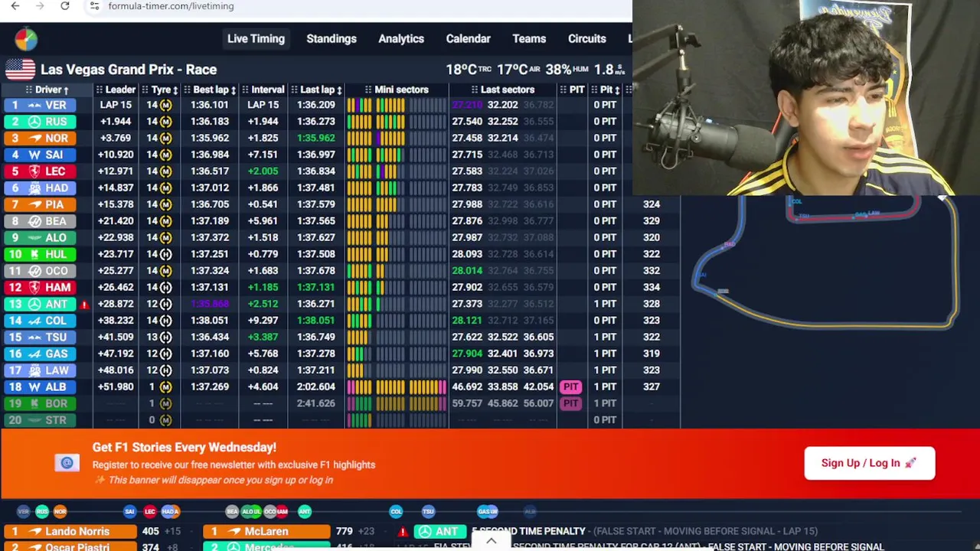Open site info icon beside the URL

pyautogui.click(x=94, y=6)
